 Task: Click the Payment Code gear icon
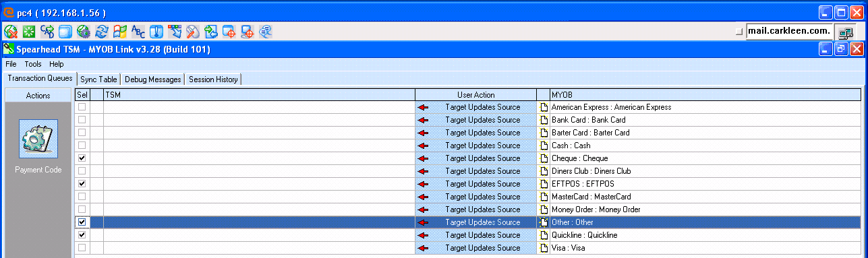point(38,139)
